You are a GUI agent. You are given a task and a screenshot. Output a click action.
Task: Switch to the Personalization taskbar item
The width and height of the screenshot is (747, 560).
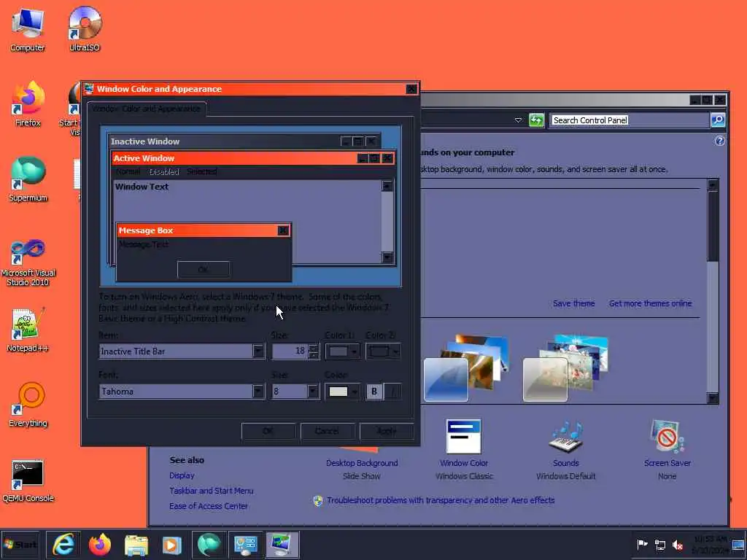click(x=282, y=545)
